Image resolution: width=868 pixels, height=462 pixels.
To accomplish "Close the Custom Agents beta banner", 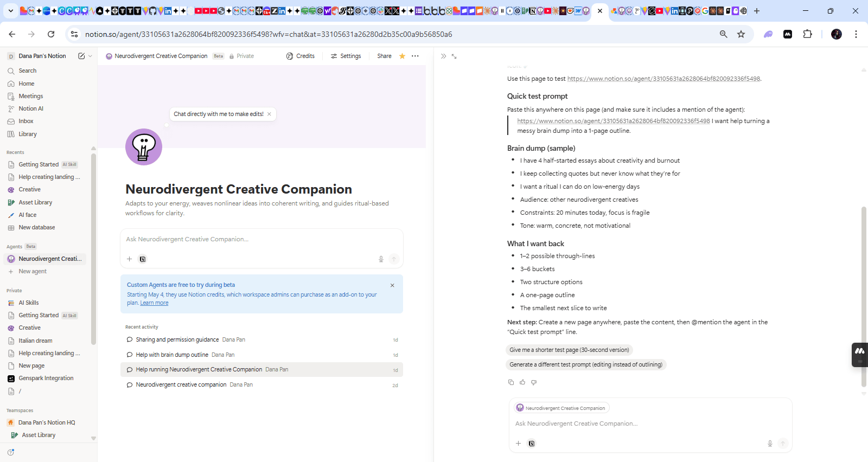I will pos(392,285).
